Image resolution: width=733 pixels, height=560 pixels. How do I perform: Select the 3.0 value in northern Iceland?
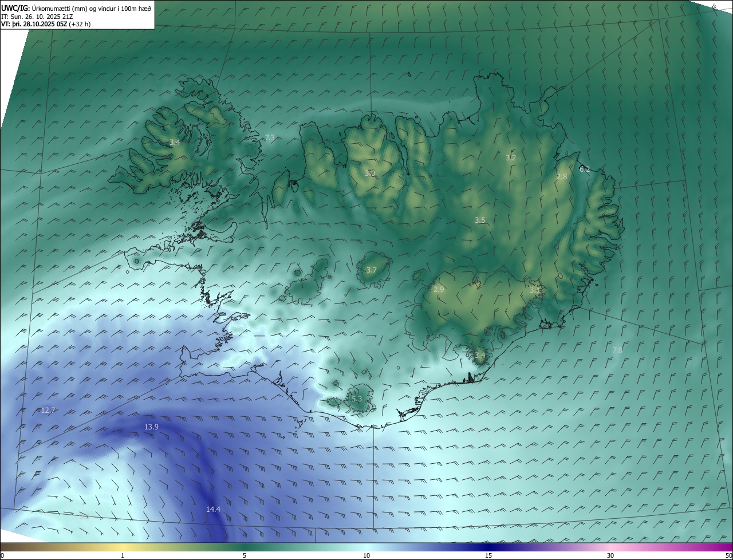click(371, 173)
